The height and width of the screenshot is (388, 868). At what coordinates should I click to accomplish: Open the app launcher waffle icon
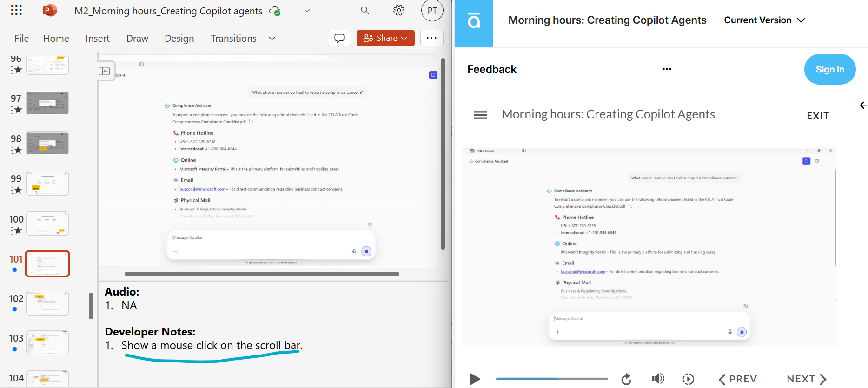[x=16, y=10]
